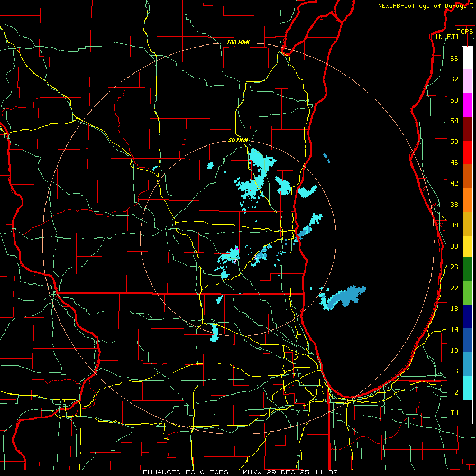Viewport: 476px width, 476px height.
Task: Click the 'NEXLAB-College of DuPage' header text
Action: [x=423, y=6]
